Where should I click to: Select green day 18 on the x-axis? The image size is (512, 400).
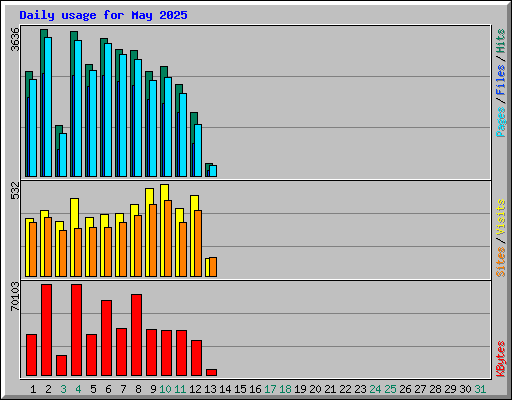tap(285, 389)
